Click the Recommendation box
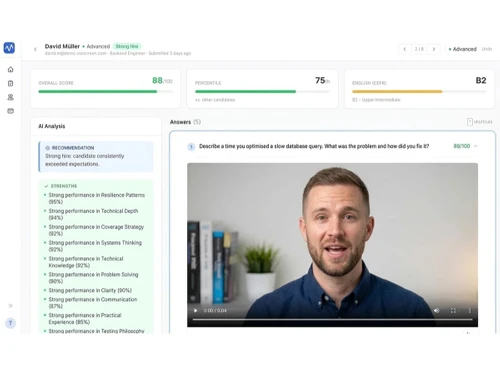This screenshot has width=500, height=375. (x=96, y=156)
